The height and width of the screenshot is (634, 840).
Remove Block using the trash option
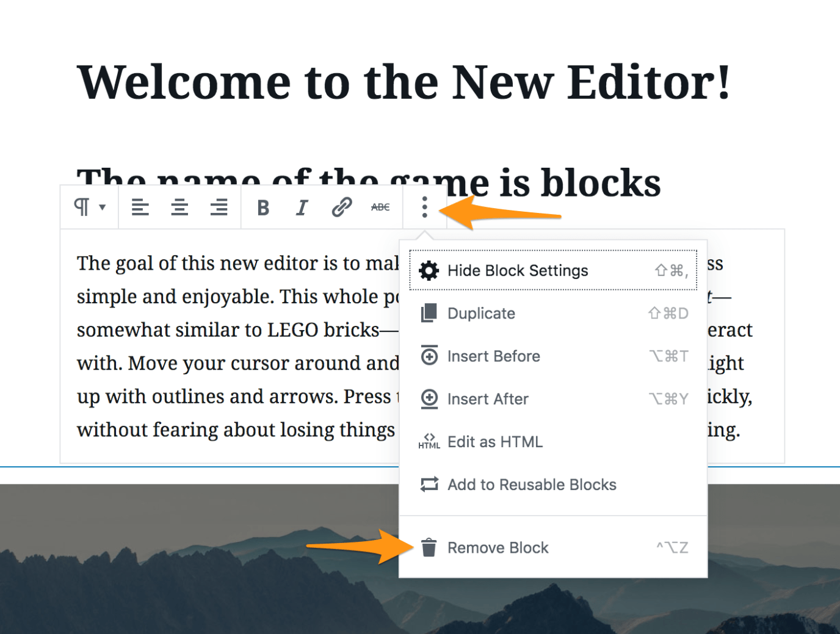pyautogui.click(x=498, y=547)
